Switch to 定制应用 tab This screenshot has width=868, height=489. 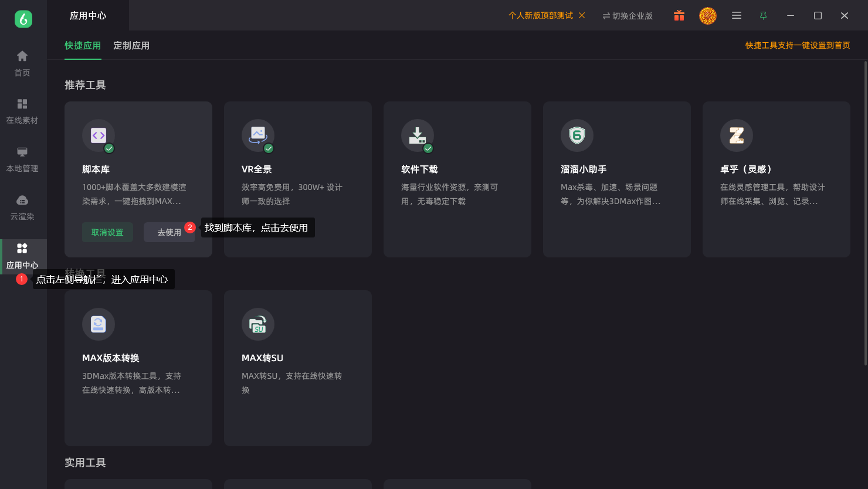point(131,46)
